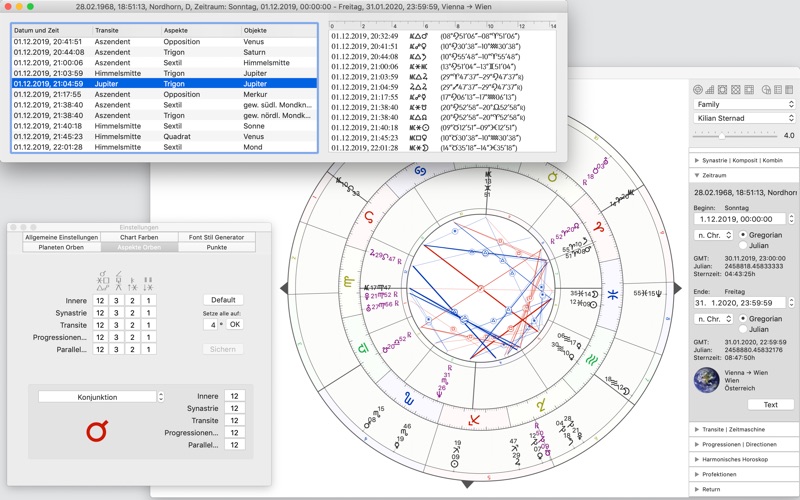
Task: Click the left triangle marker on chart
Action: pyautogui.click(x=284, y=289)
